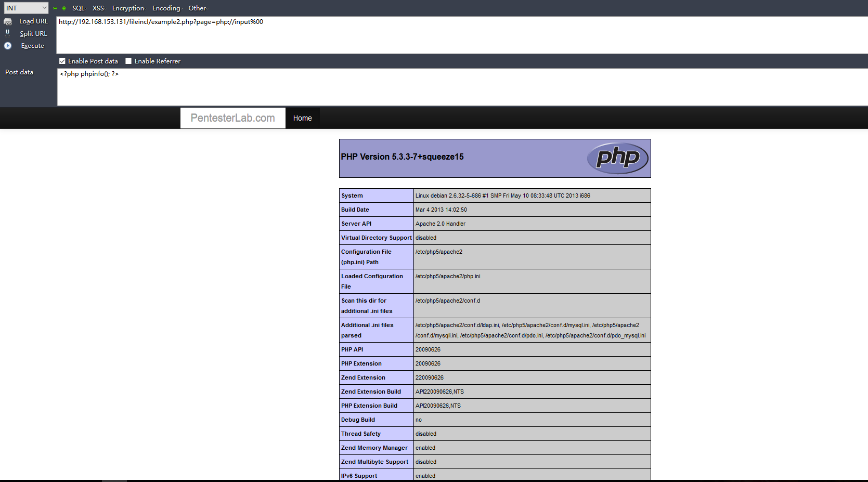
Task: Click the PHP logo image
Action: [x=618, y=158]
